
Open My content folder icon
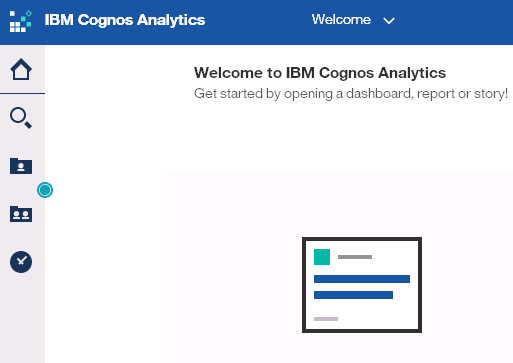pos(21,166)
